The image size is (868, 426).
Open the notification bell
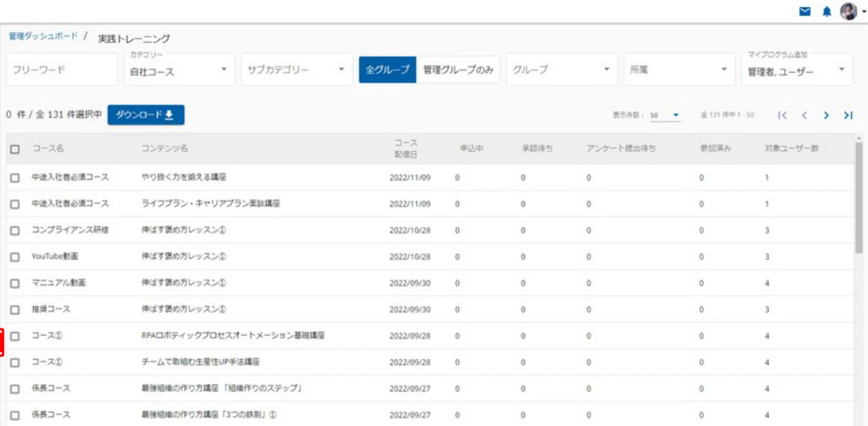[827, 12]
